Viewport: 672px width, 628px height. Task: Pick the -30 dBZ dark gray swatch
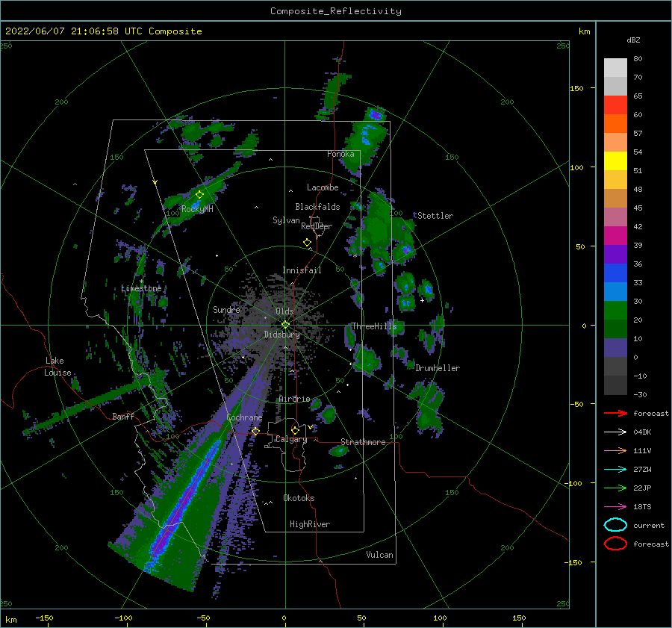coord(615,385)
